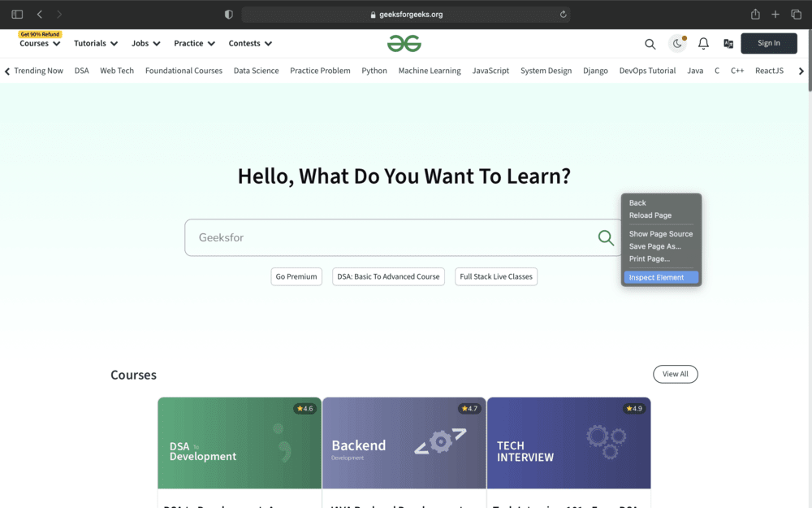Open System Design topic link
The width and height of the screenshot is (812, 508).
point(546,71)
